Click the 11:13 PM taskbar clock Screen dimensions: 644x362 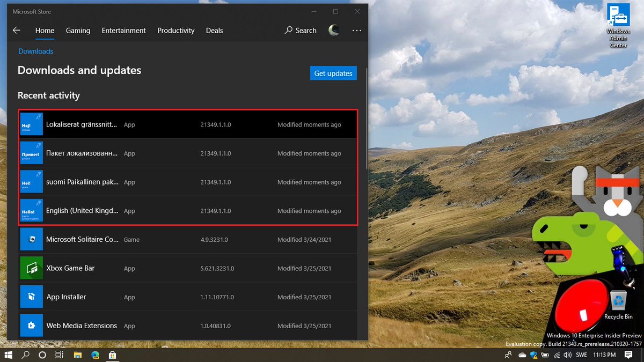coord(604,355)
